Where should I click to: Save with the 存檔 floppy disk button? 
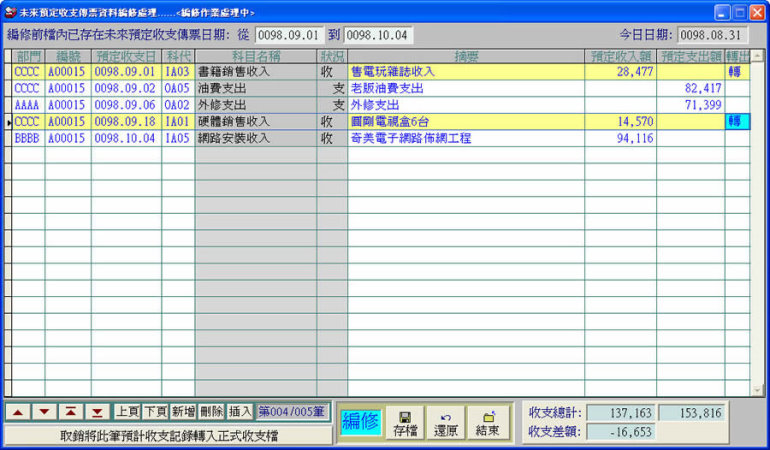404,422
